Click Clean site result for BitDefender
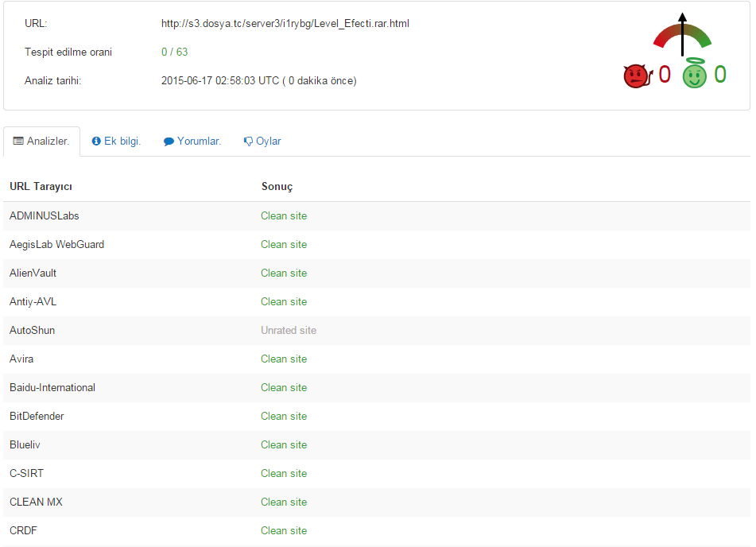 [x=284, y=417]
